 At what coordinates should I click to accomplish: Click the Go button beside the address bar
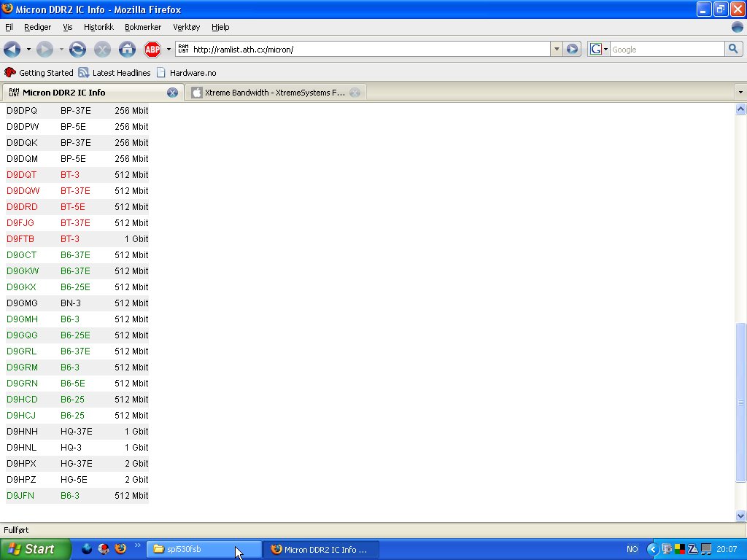point(572,49)
